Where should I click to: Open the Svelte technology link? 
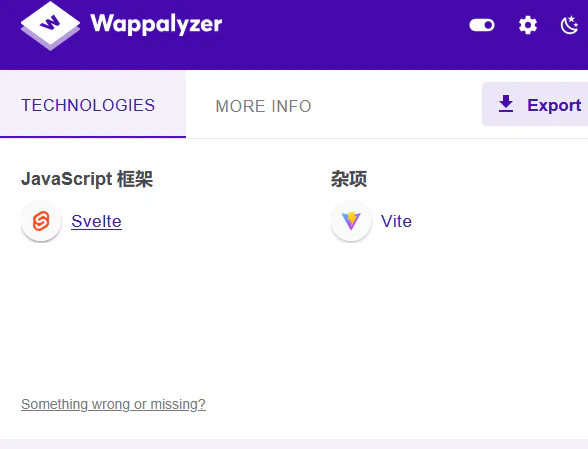(96, 221)
